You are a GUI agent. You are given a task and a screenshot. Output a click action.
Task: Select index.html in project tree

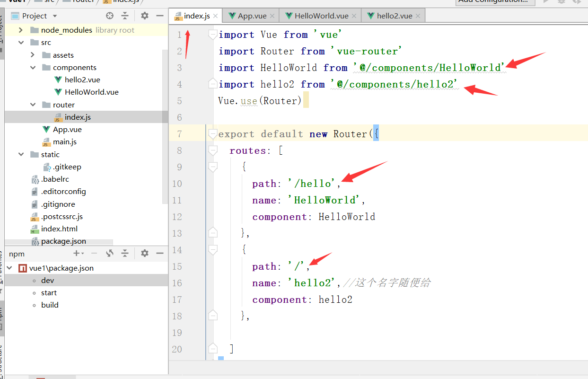[59, 229]
